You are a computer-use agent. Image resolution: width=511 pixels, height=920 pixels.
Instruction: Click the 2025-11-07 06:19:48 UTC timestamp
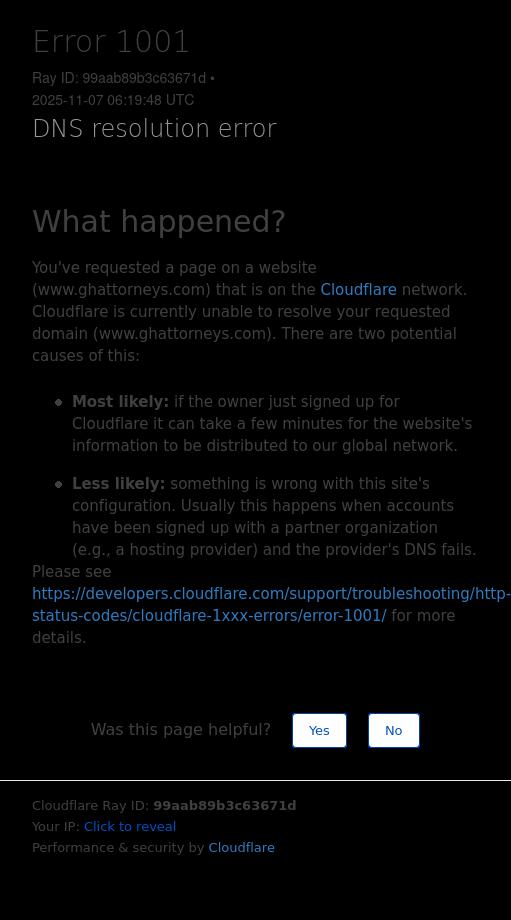113,100
